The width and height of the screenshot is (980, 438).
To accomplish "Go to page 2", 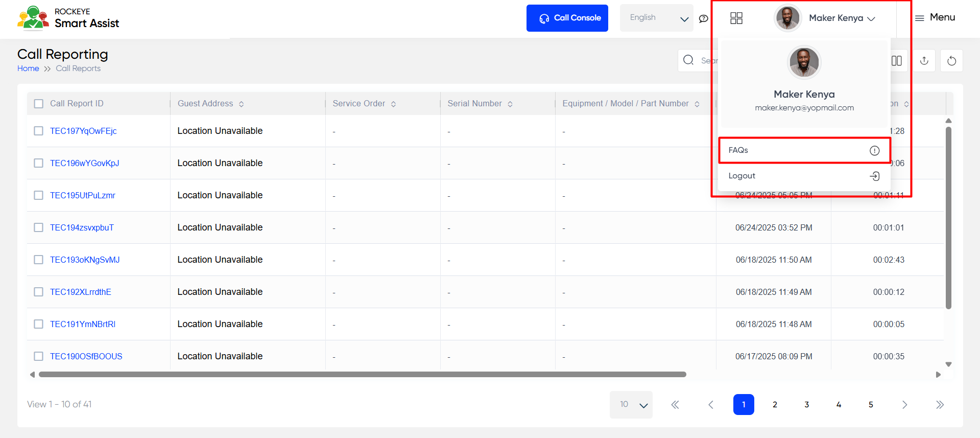I will coord(775,405).
